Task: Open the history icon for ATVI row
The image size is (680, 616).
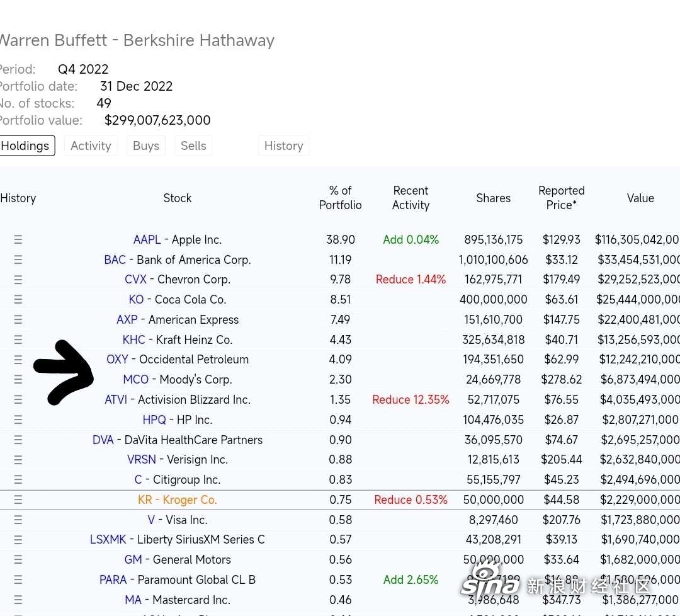Action: pos(18,399)
